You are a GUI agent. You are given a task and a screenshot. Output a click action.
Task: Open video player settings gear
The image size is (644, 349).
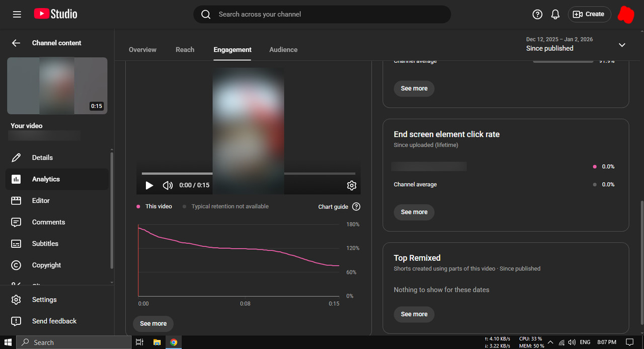(x=352, y=185)
